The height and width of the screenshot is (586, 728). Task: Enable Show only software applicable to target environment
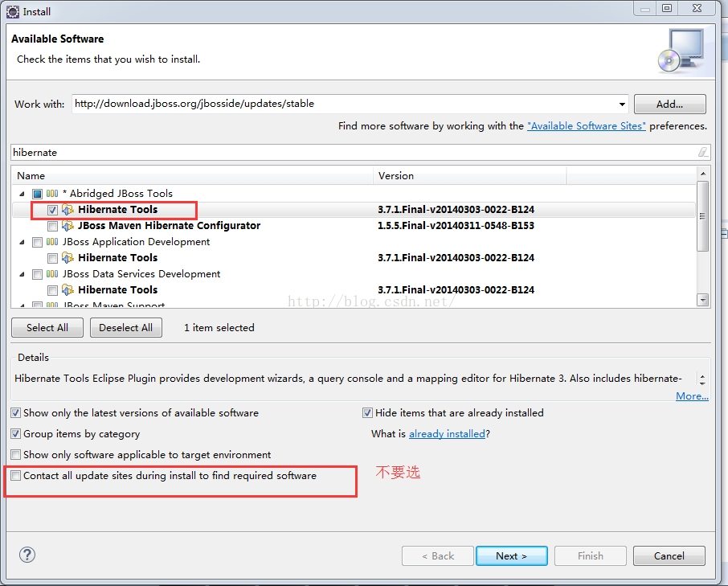tap(16, 455)
